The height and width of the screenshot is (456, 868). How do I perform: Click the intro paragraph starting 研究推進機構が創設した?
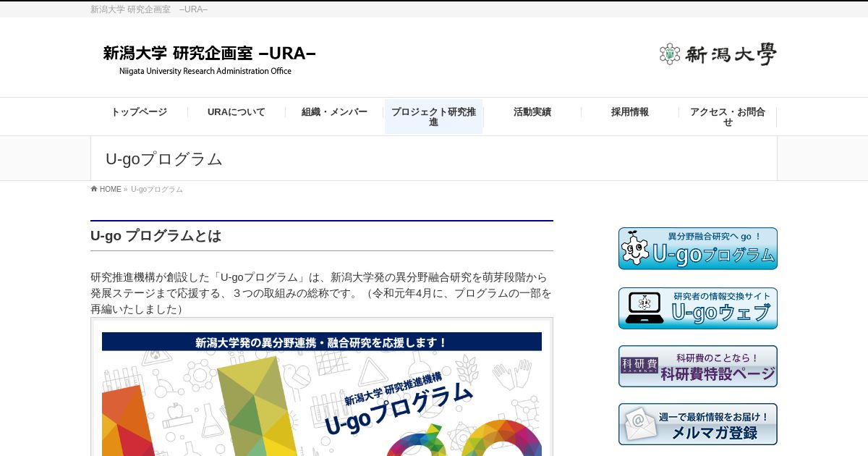[x=322, y=293]
